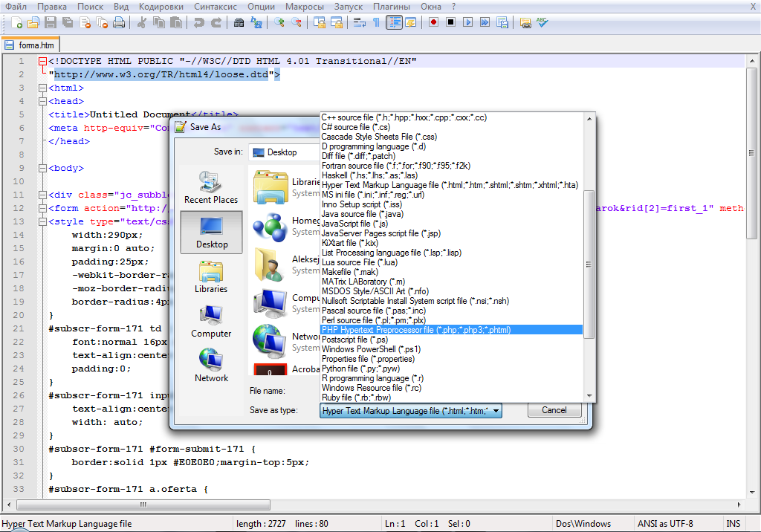The image size is (761, 532).
Task: Open the Файл menu
Action: 16,6
